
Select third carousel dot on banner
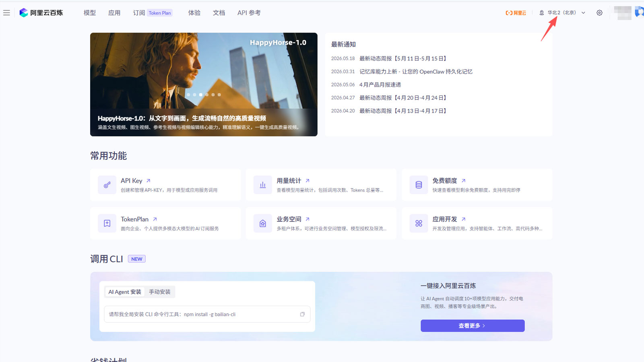pos(201,95)
